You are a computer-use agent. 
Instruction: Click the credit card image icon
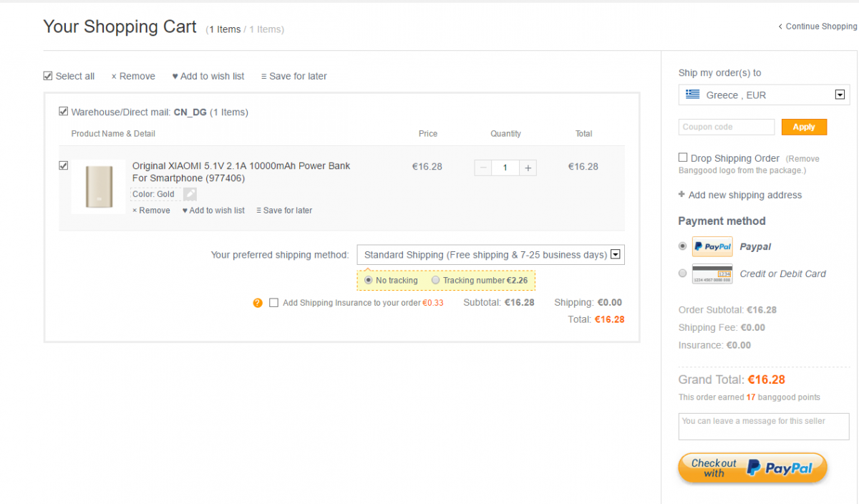pyautogui.click(x=712, y=273)
